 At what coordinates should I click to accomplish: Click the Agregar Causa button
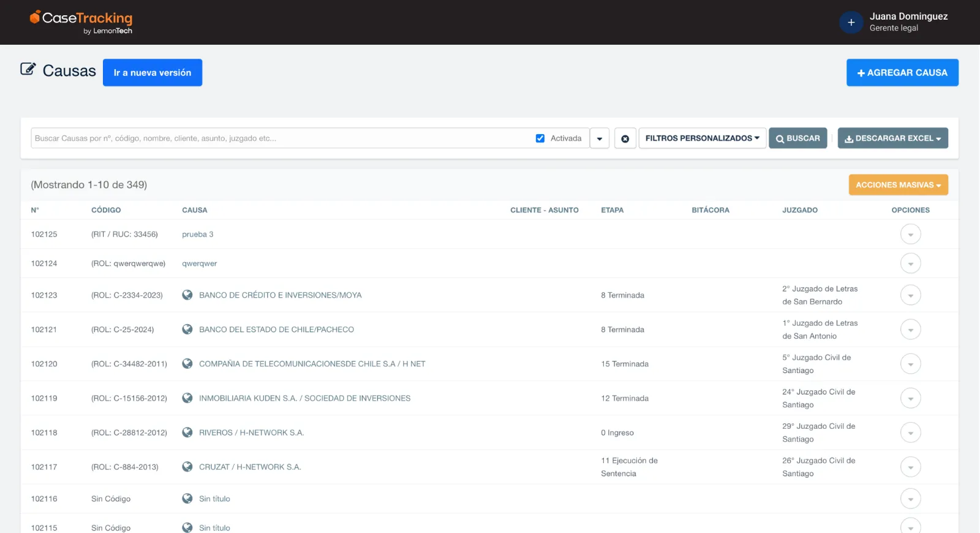tap(902, 73)
